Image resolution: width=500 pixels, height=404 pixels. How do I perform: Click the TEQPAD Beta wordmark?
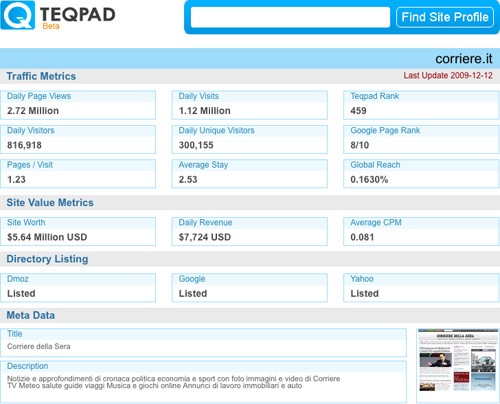(78, 18)
